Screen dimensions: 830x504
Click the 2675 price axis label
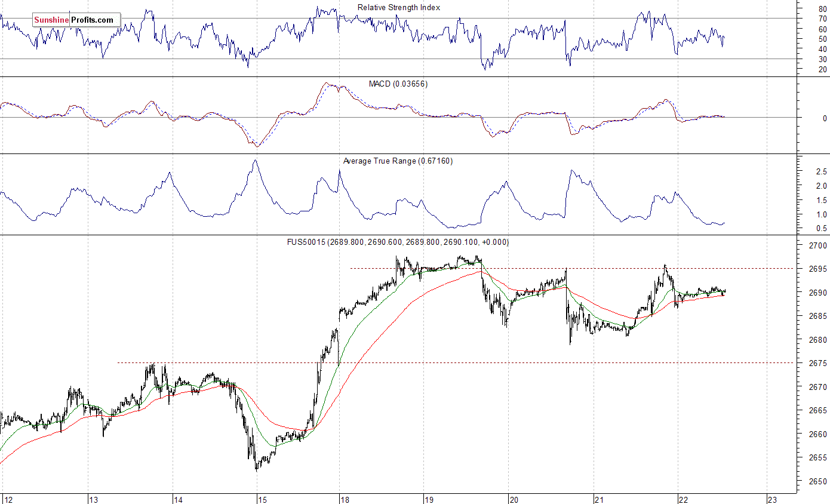click(819, 363)
